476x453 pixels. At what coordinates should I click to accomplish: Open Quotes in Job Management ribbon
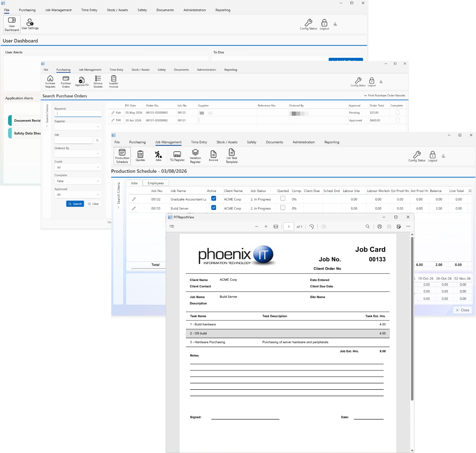140,156
